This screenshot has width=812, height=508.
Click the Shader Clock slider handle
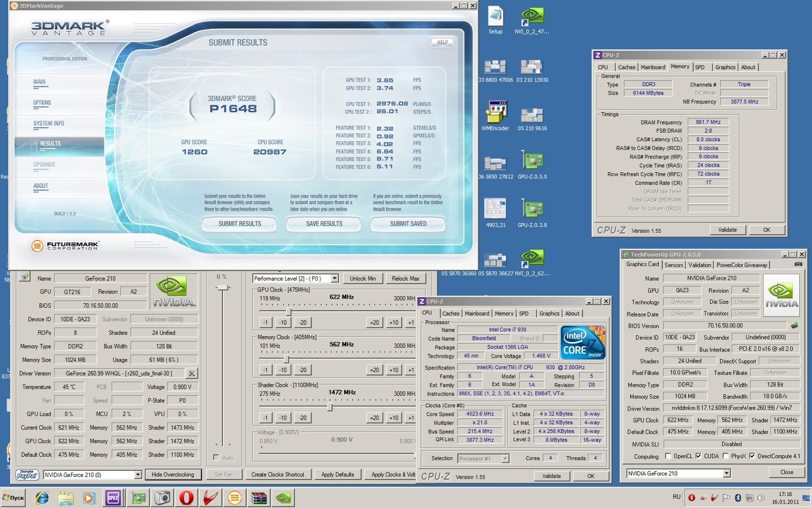tap(330, 406)
